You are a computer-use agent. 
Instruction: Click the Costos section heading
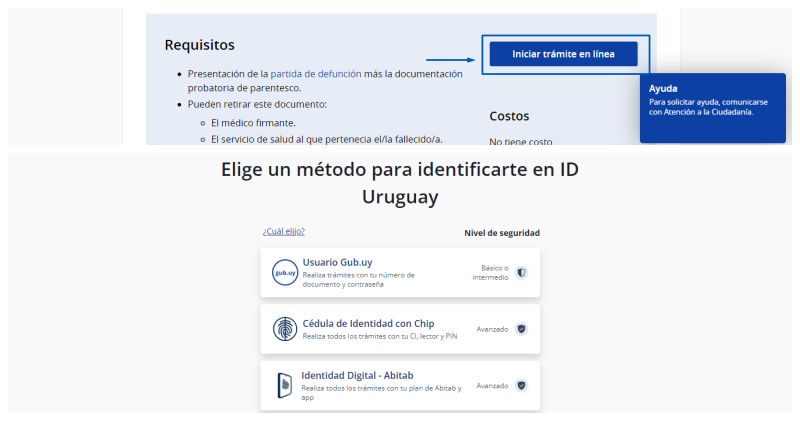tap(509, 116)
